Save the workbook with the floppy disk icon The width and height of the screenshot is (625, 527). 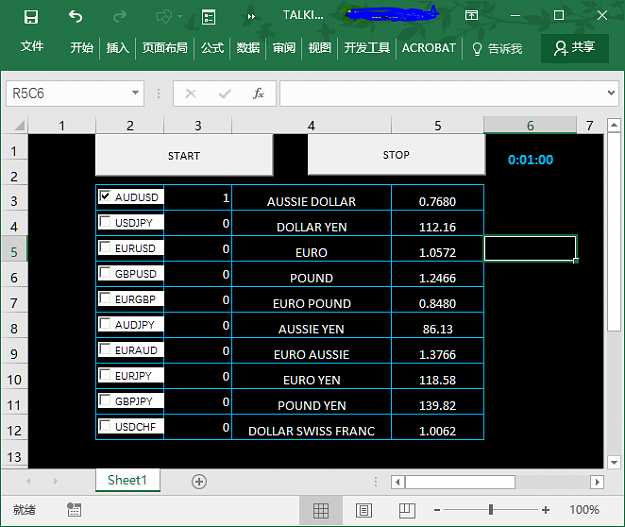tap(31, 17)
